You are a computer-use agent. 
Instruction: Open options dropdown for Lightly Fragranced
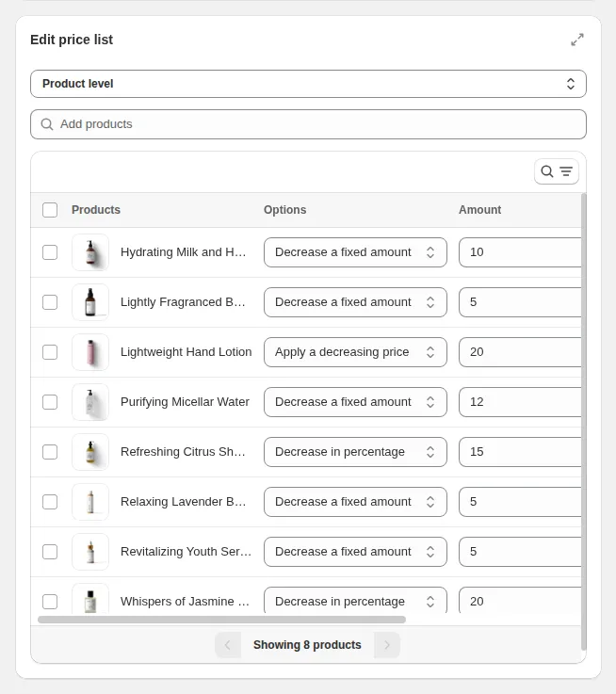355,302
